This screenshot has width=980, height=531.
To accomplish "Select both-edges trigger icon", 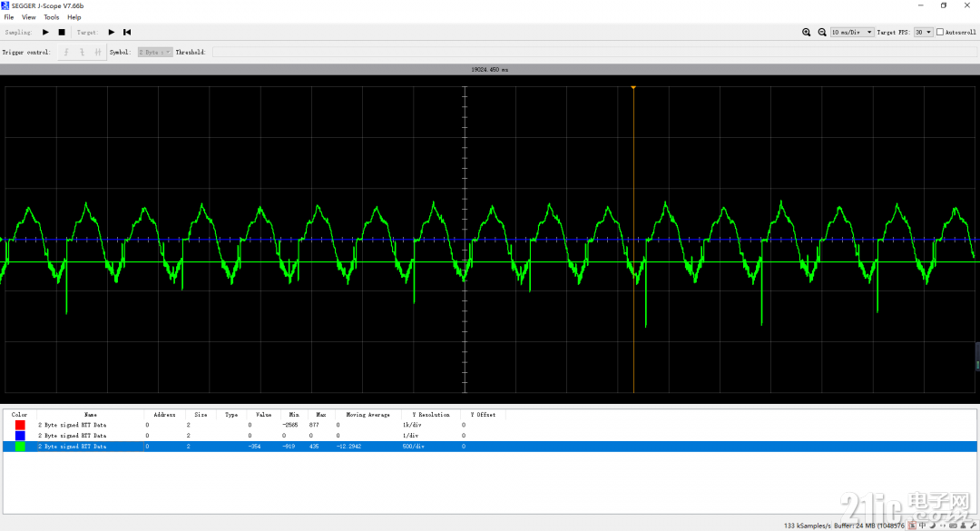I will tap(97, 52).
